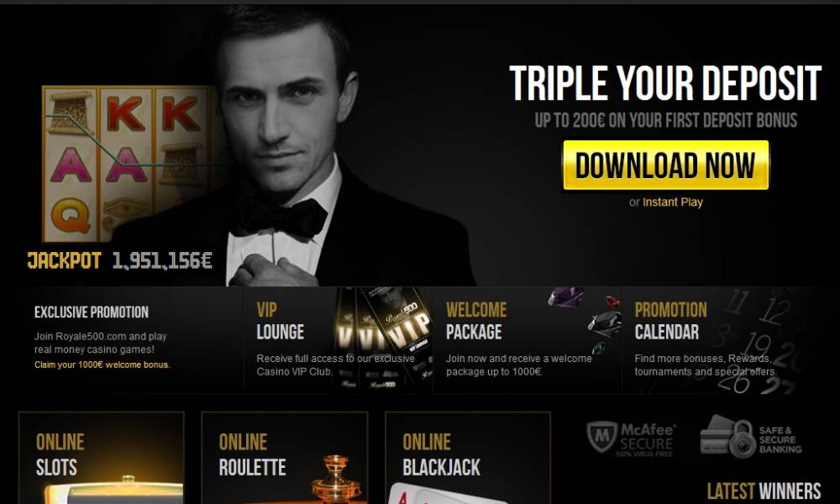Click the Triple Your Deposit headline

(664, 83)
